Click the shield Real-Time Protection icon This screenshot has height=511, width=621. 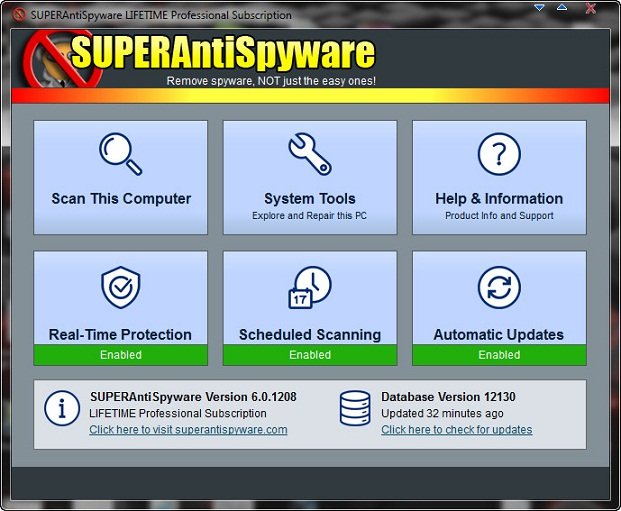pyautogui.click(x=120, y=287)
